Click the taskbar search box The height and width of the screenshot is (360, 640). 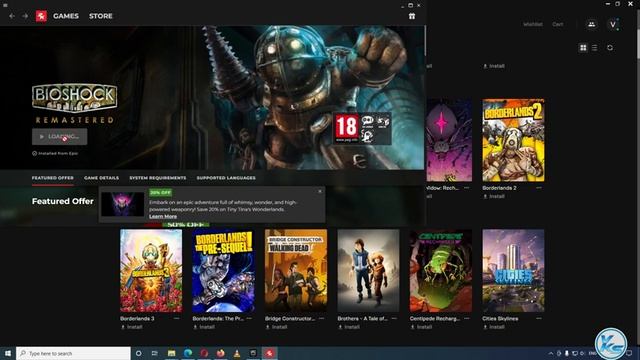73,353
